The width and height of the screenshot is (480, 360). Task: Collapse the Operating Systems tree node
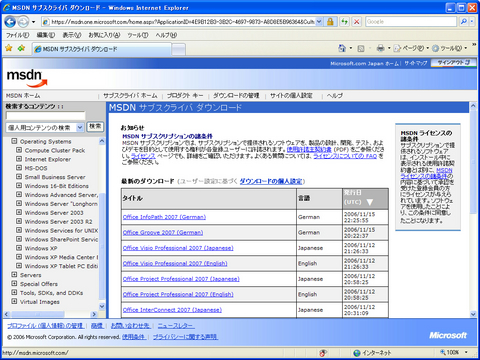coord(14,141)
